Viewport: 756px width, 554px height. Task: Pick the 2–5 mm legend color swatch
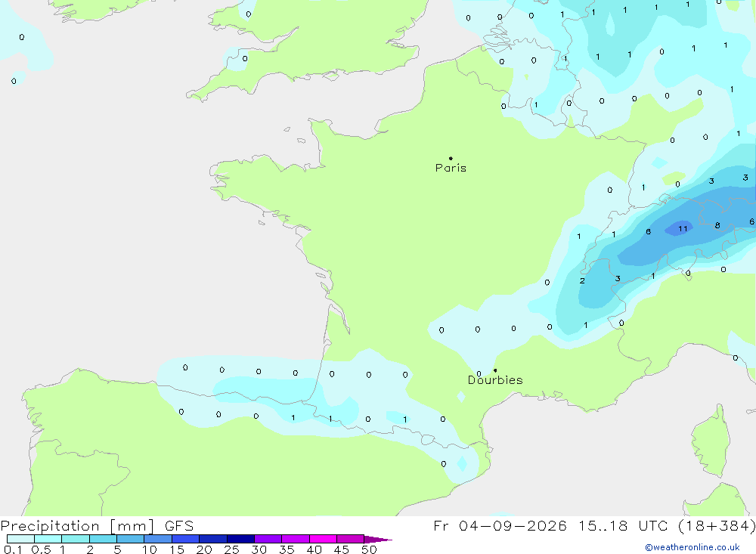[103, 539]
